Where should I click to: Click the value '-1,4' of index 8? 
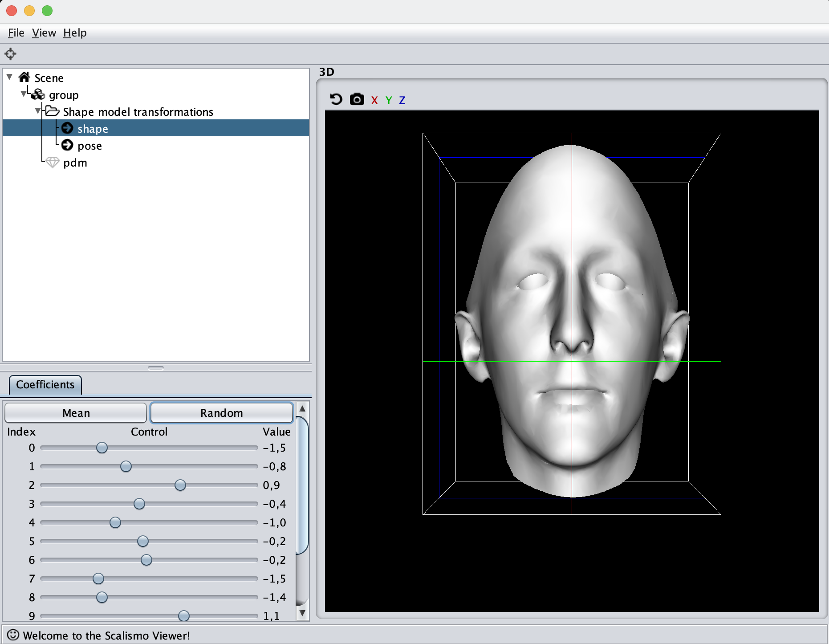coord(274,597)
